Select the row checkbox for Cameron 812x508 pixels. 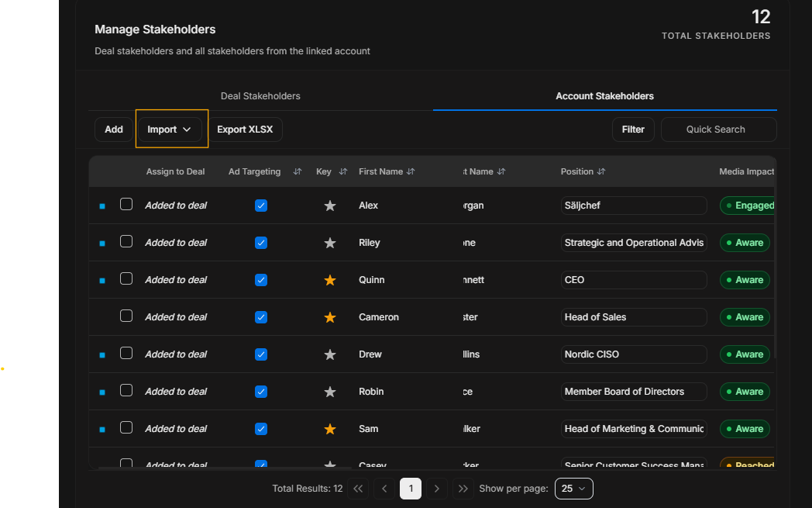126,316
